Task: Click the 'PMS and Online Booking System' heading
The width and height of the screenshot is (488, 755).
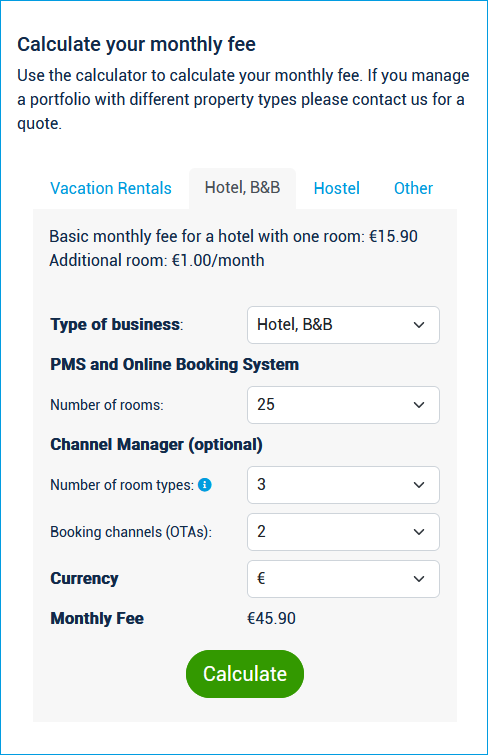Action: (174, 364)
